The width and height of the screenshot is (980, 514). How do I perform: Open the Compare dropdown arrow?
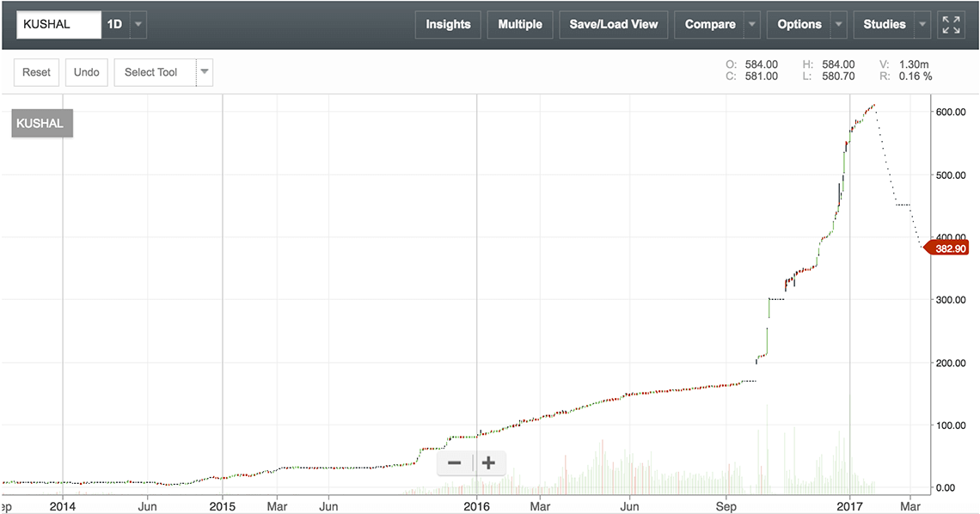(752, 25)
